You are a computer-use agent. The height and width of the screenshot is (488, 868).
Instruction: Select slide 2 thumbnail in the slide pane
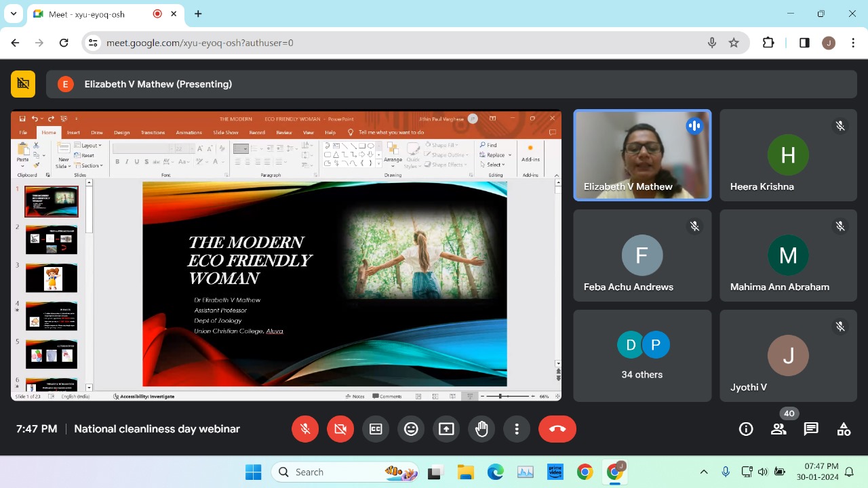coord(52,240)
